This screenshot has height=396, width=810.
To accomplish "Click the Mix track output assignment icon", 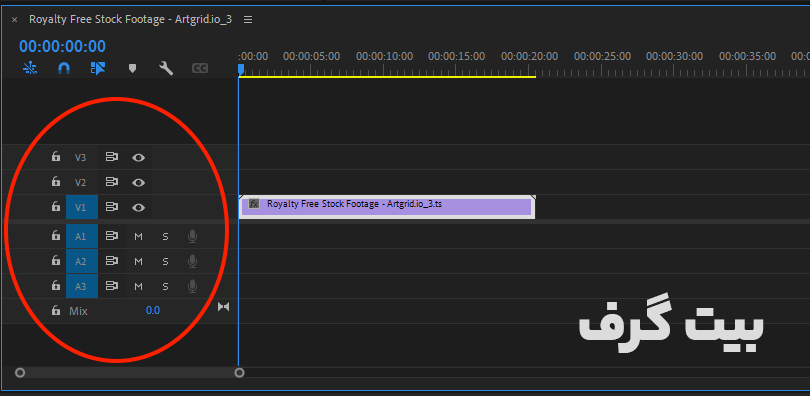I will pos(223,307).
